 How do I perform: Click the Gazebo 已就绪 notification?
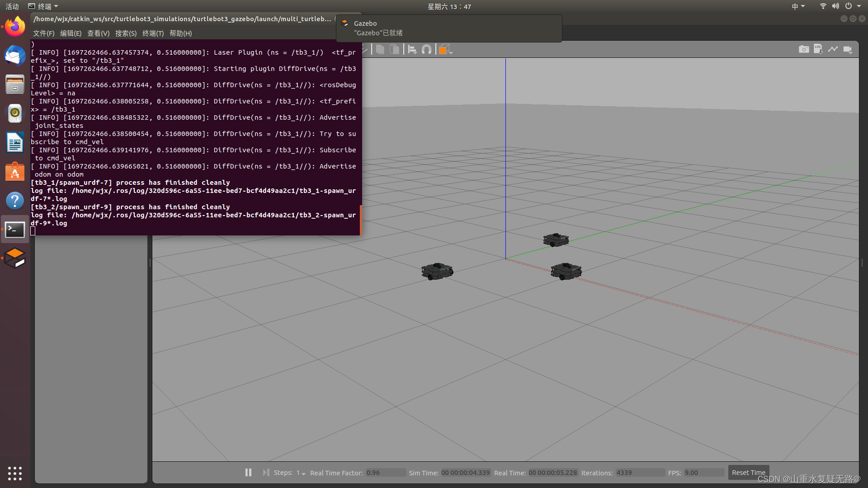coord(449,28)
